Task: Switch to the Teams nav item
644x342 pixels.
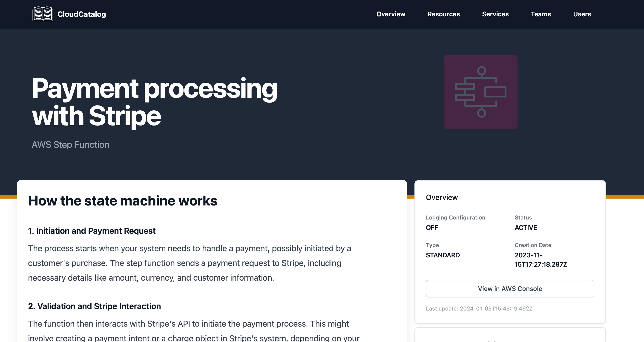Action: pyautogui.click(x=541, y=14)
